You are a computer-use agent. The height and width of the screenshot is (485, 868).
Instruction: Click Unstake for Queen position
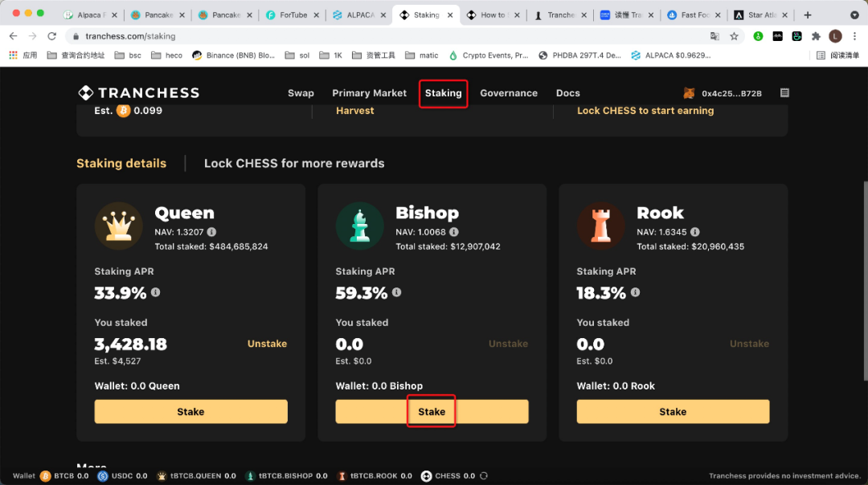coord(267,344)
